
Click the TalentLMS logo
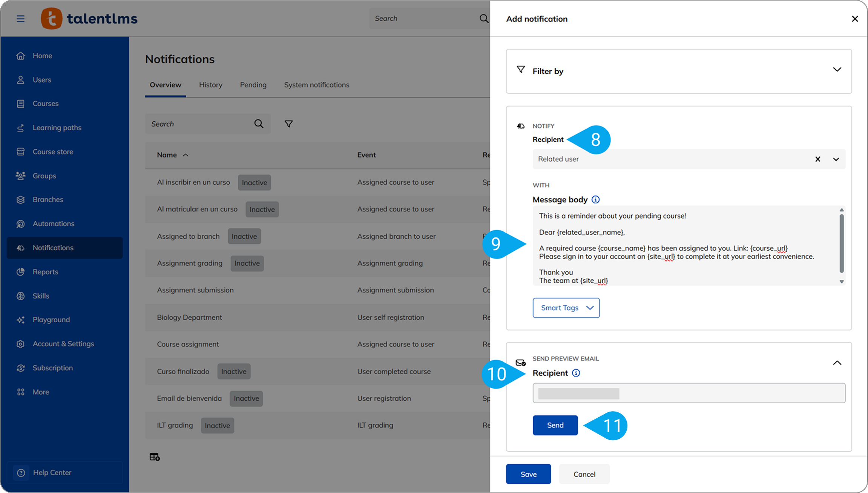89,18
